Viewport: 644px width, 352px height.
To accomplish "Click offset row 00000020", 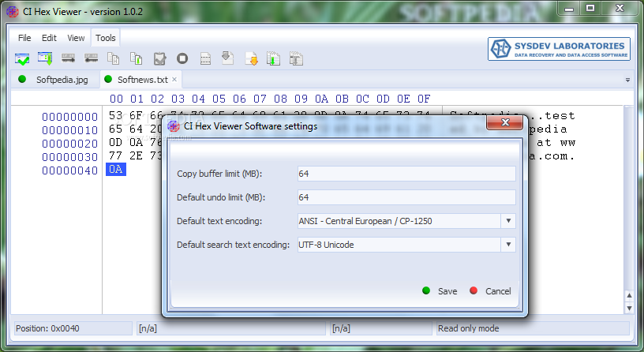I will [x=69, y=144].
